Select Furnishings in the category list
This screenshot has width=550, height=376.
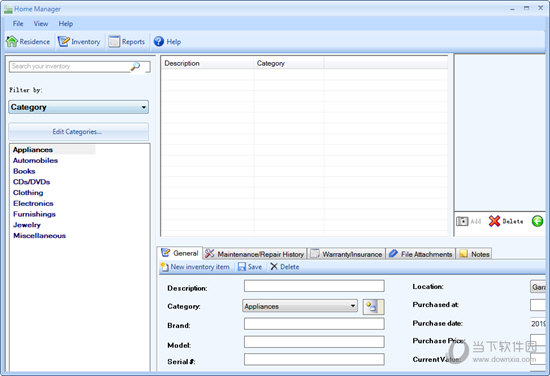[x=34, y=214]
